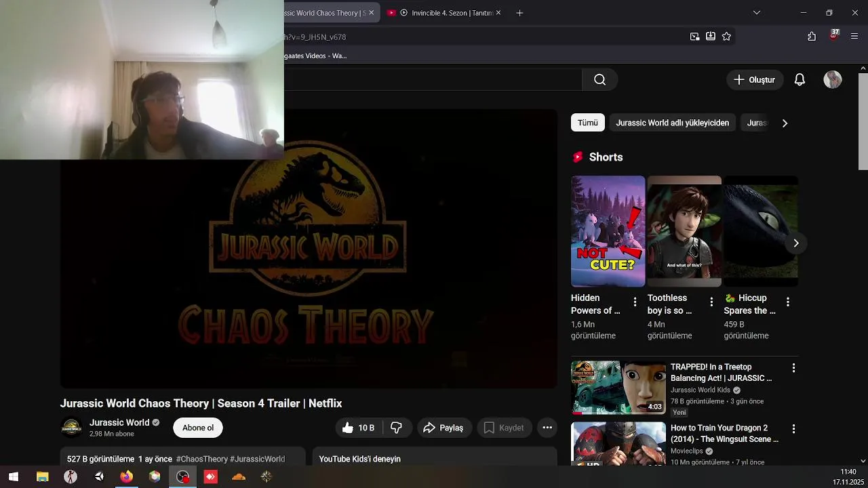Open options for 'TRAPPED! In a Treetop' video
The width and height of the screenshot is (868, 488).
coord(793,368)
